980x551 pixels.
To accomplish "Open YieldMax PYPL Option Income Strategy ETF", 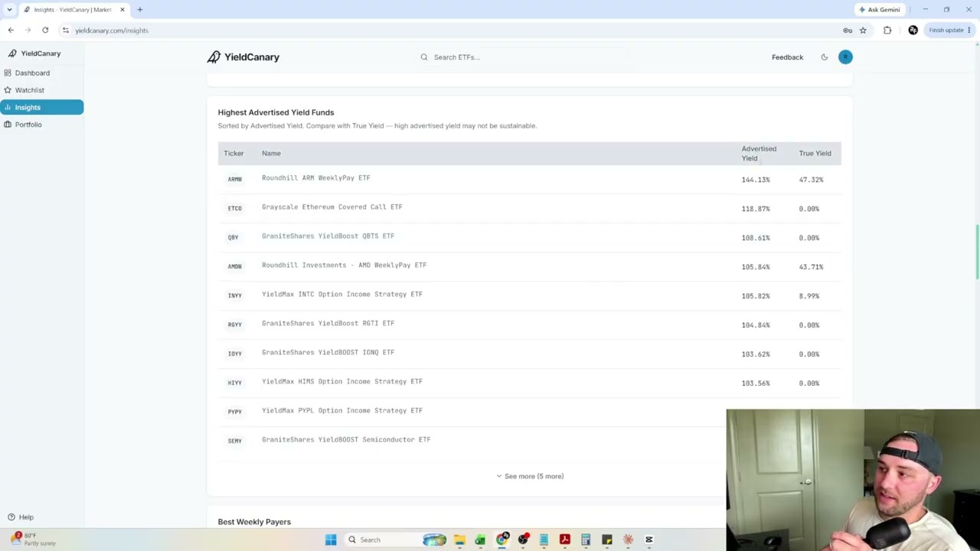I will point(341,411).
